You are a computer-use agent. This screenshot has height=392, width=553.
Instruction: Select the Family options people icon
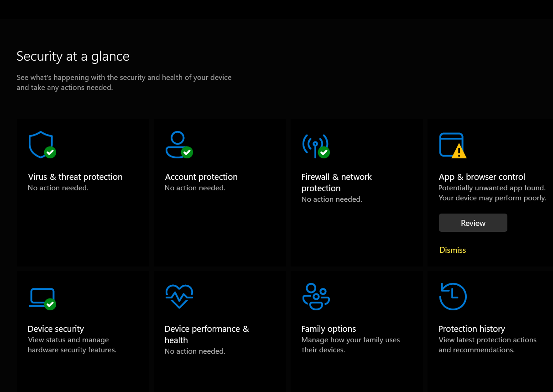[x=316, y=296]
